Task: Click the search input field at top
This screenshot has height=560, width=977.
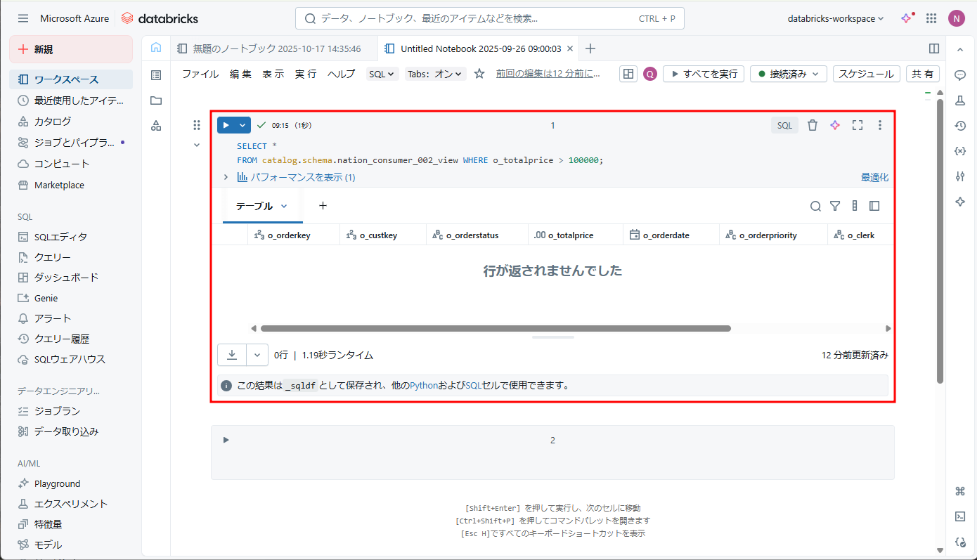Action: [478, 19]
